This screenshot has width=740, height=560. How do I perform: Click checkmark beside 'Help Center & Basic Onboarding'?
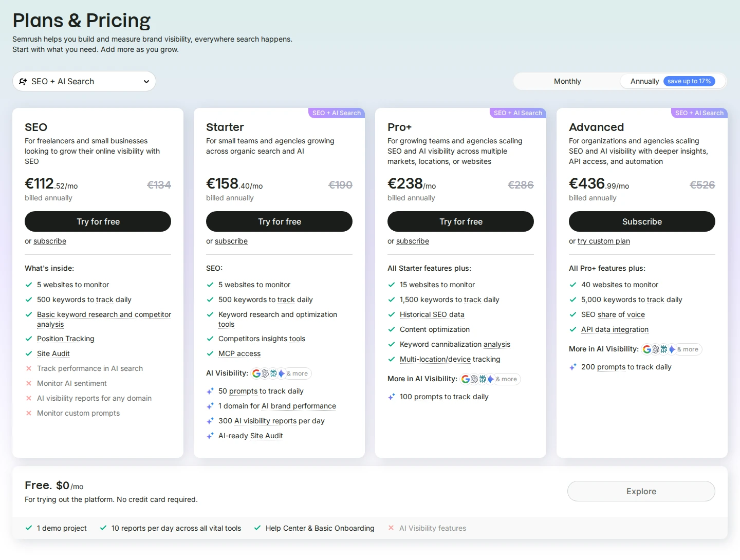click(257, 528)
